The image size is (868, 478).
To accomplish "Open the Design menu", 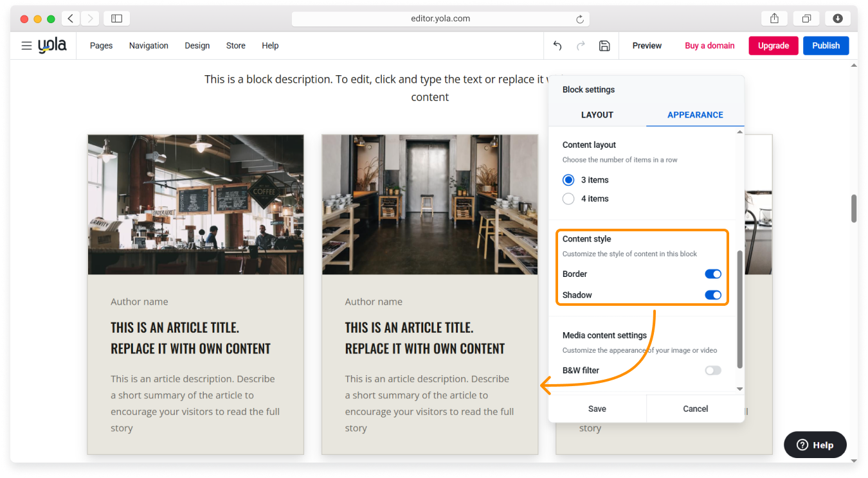I will pos(197,46).
